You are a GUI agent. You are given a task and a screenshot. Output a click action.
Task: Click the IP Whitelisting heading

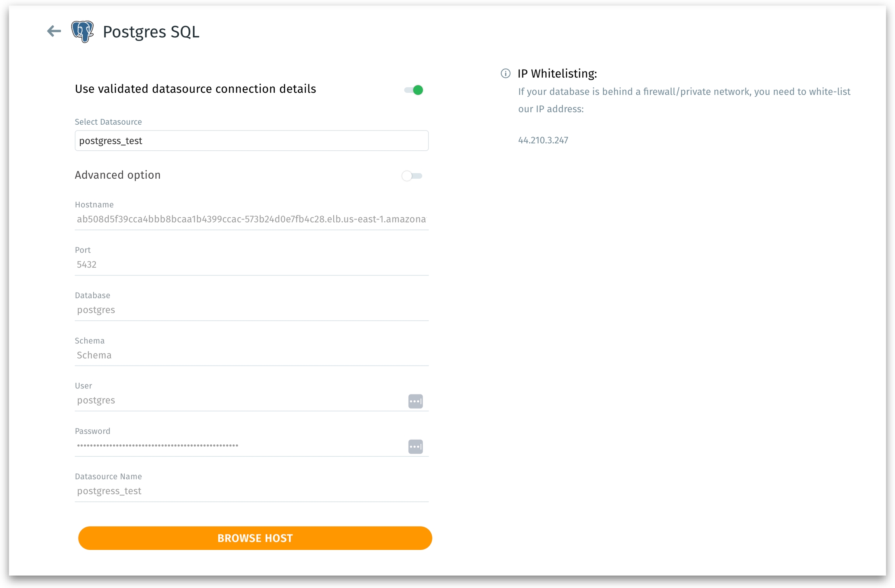pyautogui.click(x=557, y=73)
